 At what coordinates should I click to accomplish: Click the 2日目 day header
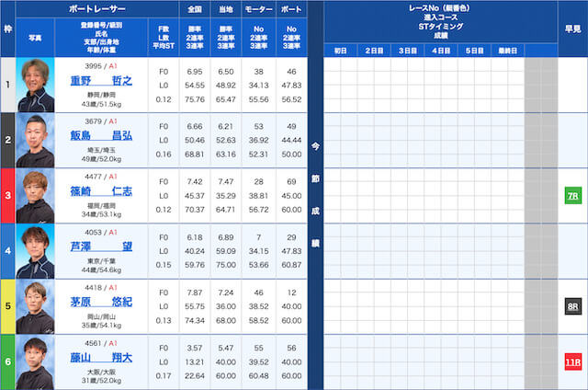[x=374, y=51]
